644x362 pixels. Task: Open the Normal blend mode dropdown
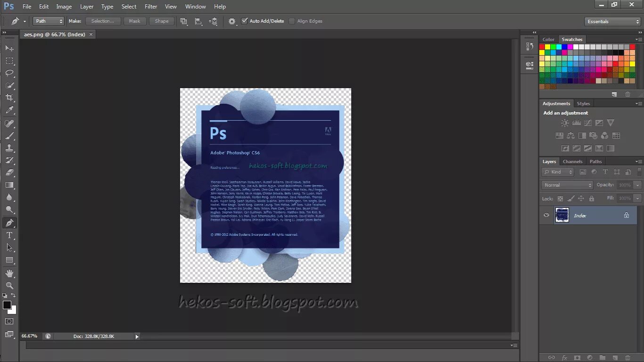pos(566,185)
